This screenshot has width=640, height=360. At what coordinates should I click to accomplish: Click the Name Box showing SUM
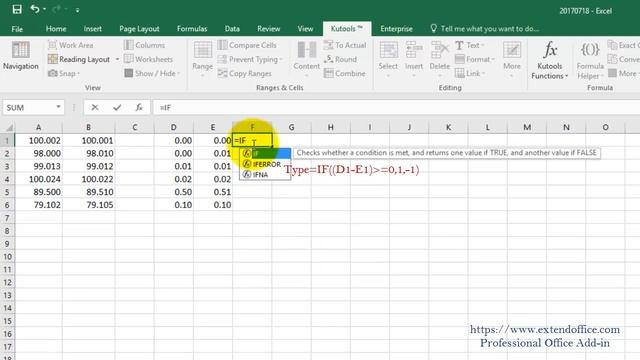29,107
